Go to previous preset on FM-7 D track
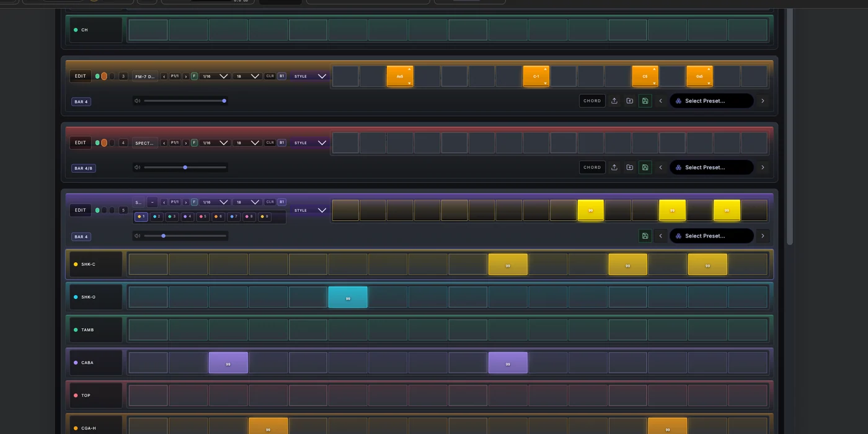Screen dimensions: 868x434 pyautogui.click(x=660, y=101)
